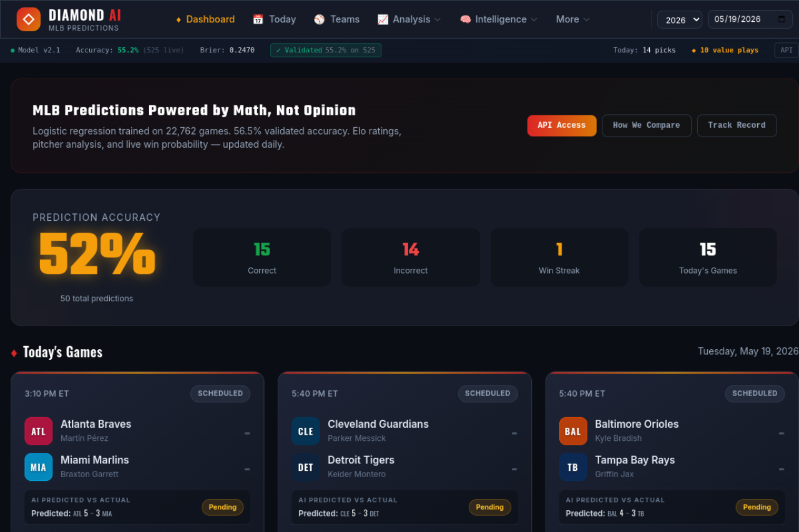Click the 10 value plays link

tap(725, 51)
